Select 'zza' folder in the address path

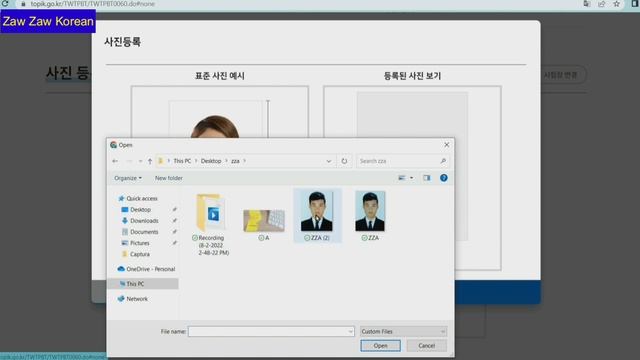[x=235, y=161]
